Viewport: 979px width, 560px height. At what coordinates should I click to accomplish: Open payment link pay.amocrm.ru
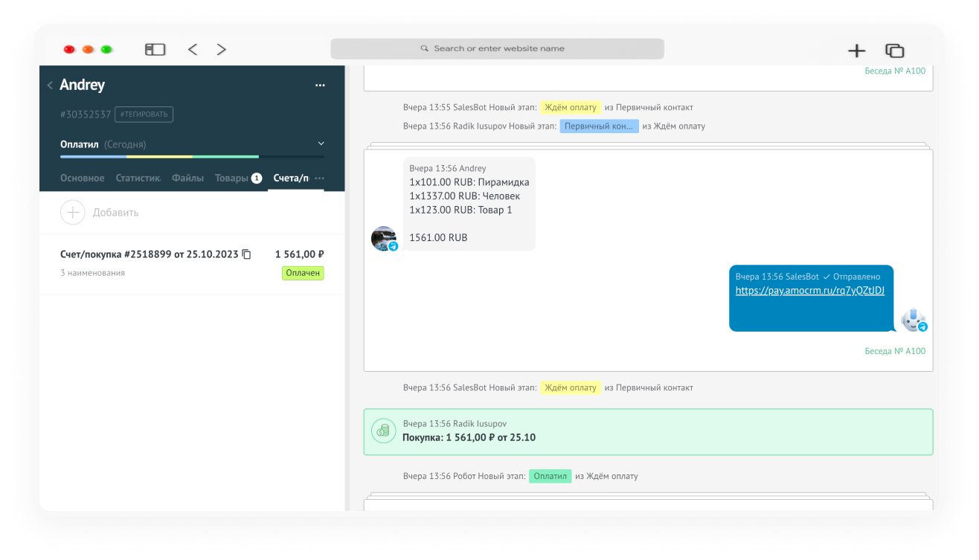pos(809,291)
